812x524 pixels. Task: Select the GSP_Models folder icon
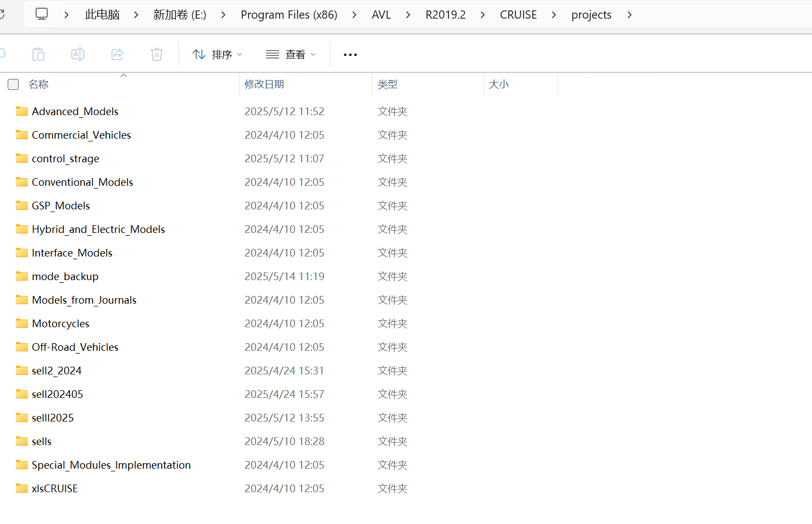pyautogui.click(x=22, y=206)
